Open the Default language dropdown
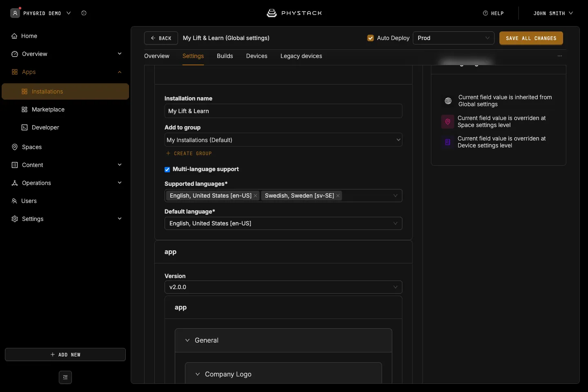This screenshot has height=392, width=588. pyautogui.click(x=283, y=223)
